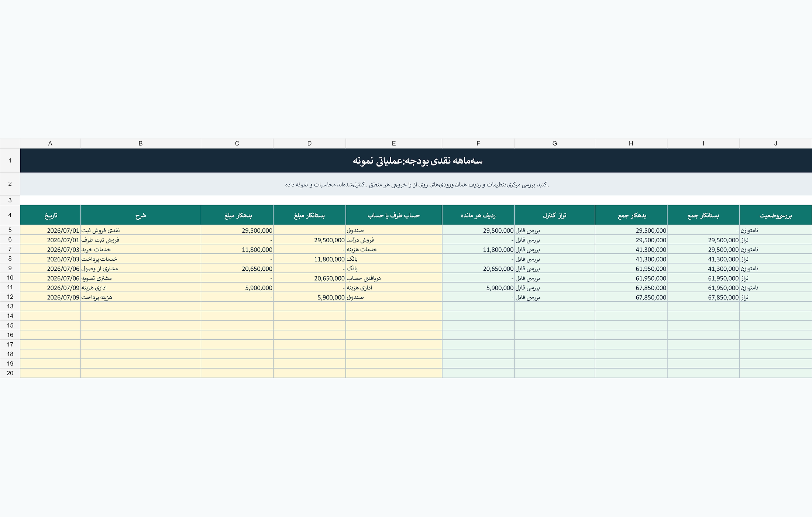Select credit cell 5,900,000 in row 12
Viewport: 812px width, 517px height.
pyautogui.click(x=310, y=297)
